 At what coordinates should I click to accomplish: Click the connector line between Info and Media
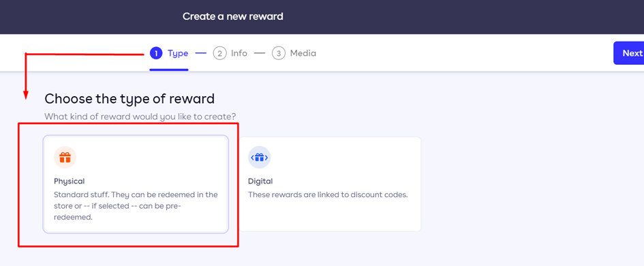260,53
